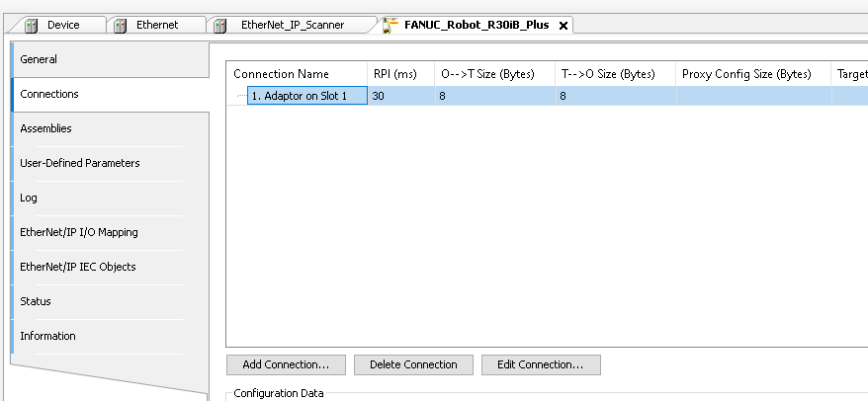Viewport: 868px width, 401px height.
Task: Click the Edit Connection button
Action: click(x=541, y=364)
